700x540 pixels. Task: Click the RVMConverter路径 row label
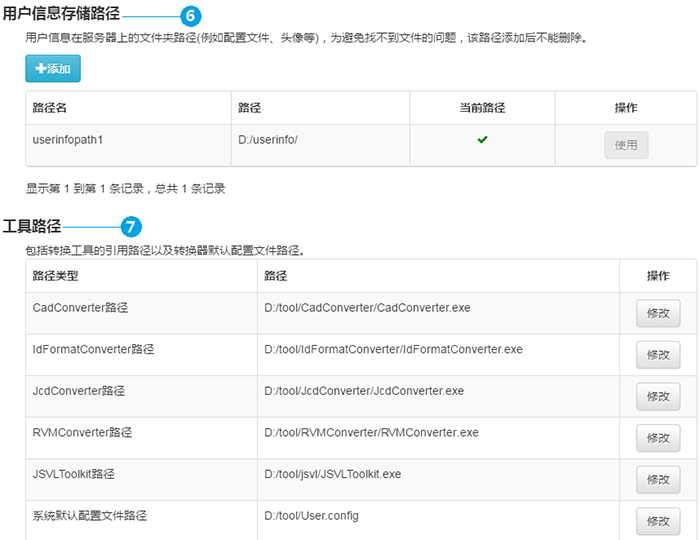click(82, 432)
